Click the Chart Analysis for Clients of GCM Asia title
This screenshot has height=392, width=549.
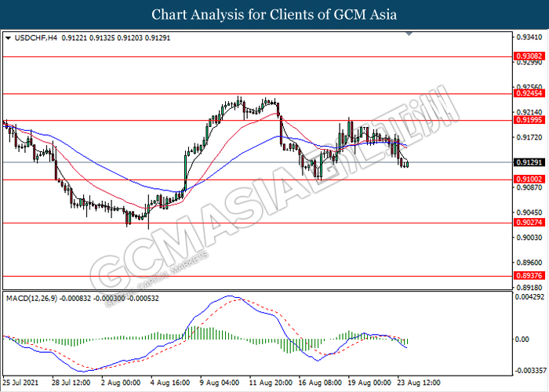(274, 15)
